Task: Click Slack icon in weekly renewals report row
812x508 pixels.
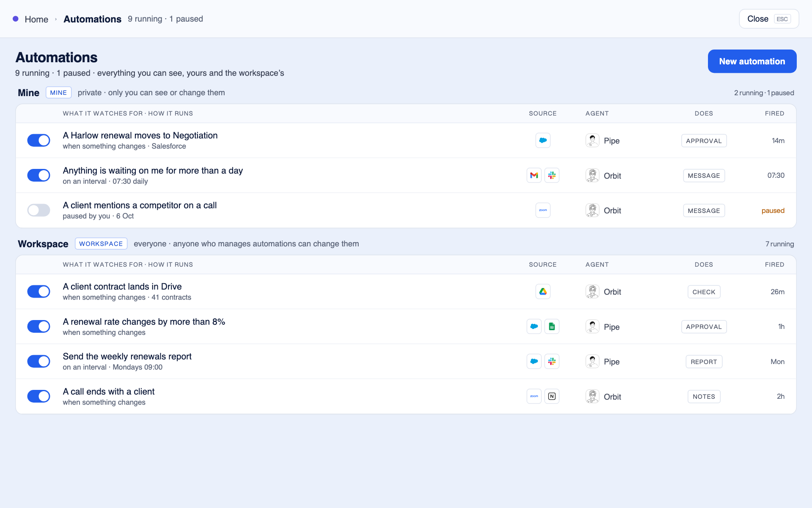Action: [552, 362]
